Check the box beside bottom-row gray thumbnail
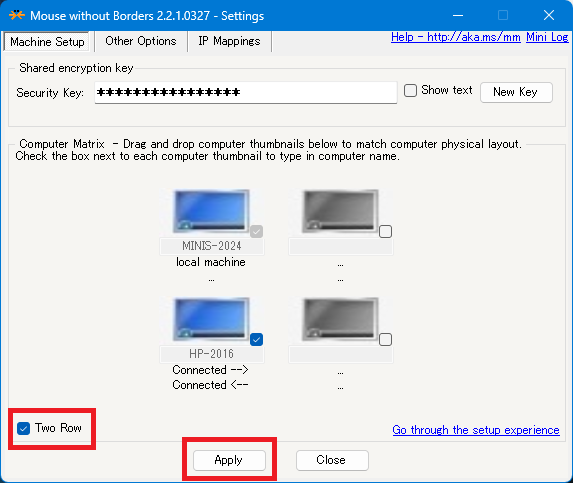Screen dimensions: 573x483 [385, 339]
